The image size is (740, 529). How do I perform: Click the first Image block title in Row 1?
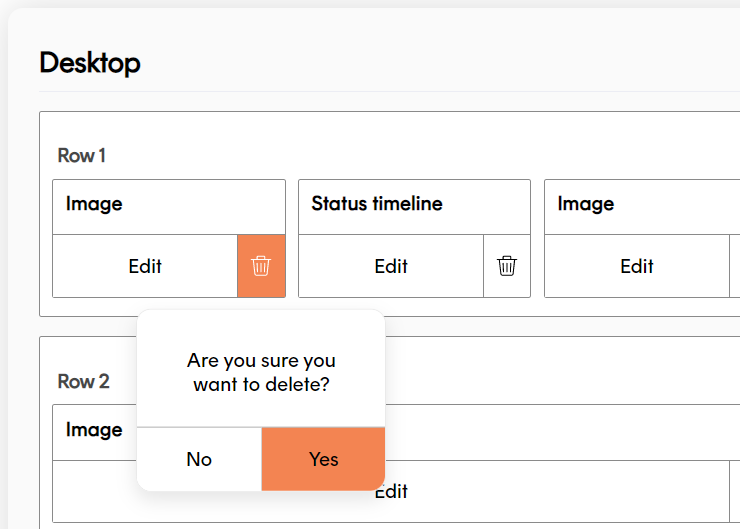coord(94,204)
